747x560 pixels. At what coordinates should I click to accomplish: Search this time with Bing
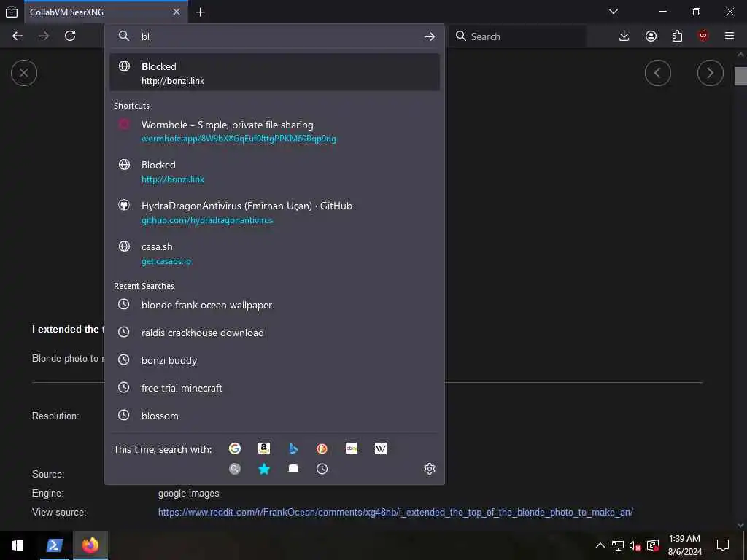293,448
